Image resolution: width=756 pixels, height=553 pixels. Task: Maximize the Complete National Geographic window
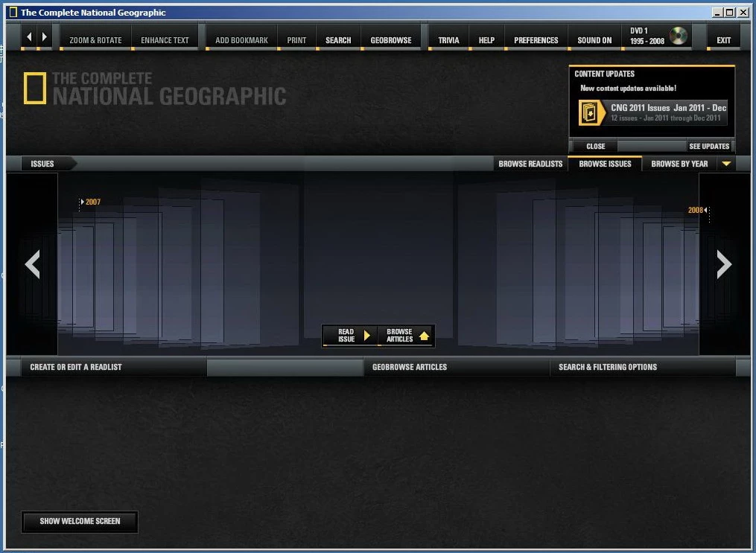[730, 13]
